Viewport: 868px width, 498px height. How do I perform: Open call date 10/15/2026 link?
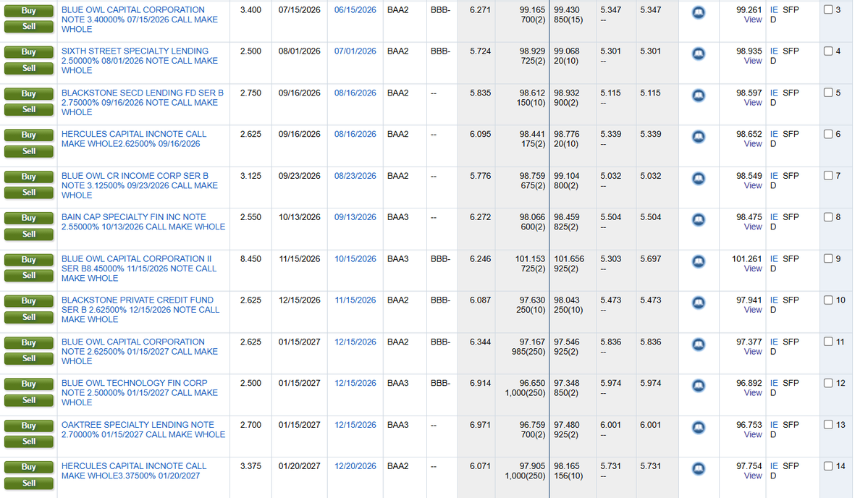tap(355, 258)
